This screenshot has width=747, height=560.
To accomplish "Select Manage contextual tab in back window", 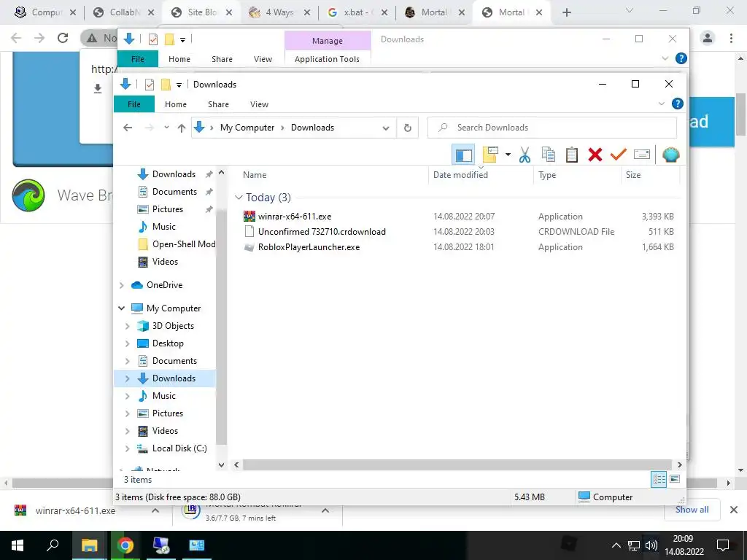I will click(x=328, y=41).
